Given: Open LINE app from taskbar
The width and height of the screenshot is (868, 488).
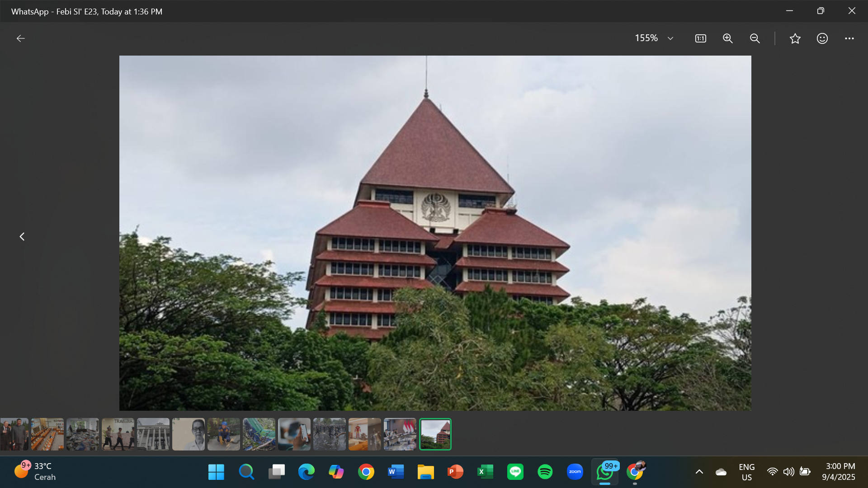Looking at the screenshot, I should [515, 472].
